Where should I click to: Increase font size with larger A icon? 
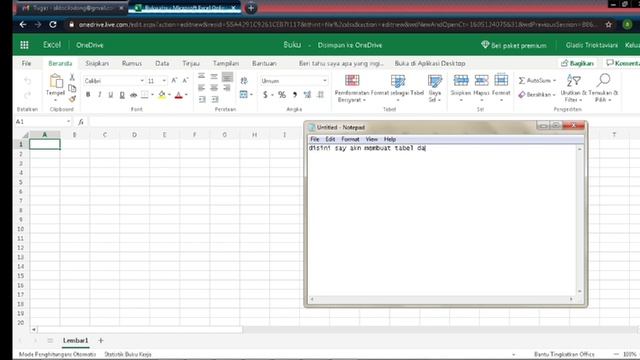click(x=174, y=80)
